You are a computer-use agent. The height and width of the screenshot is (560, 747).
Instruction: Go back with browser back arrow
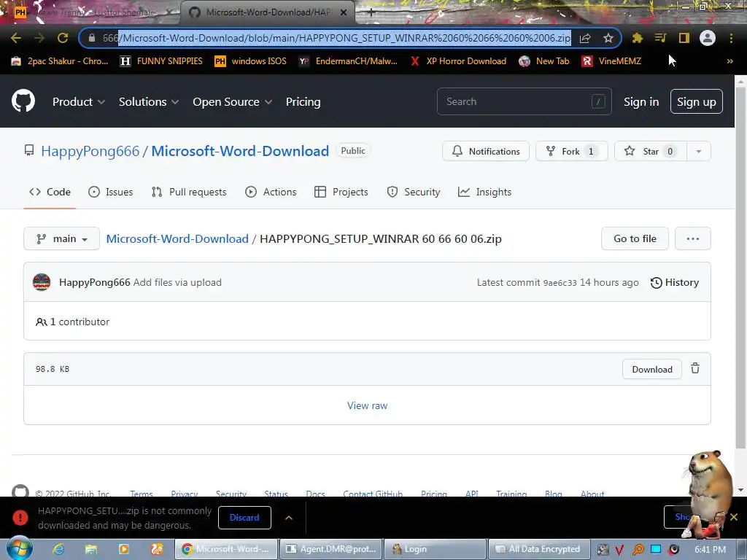pyautogui.click(x=16, y=38)
